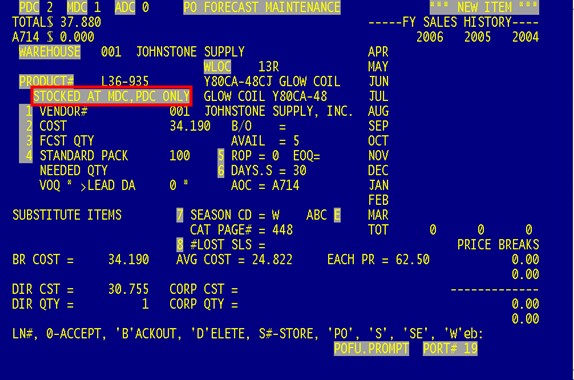Select line 1 VENDOR# number marker
The image size is (574, 380).
point(26,111)
